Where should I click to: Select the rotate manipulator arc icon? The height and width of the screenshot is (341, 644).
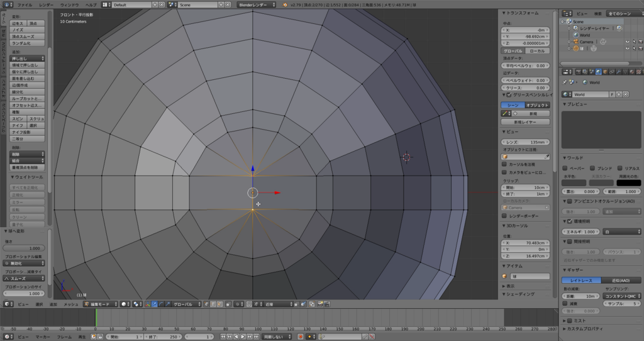tap(162, 304)
